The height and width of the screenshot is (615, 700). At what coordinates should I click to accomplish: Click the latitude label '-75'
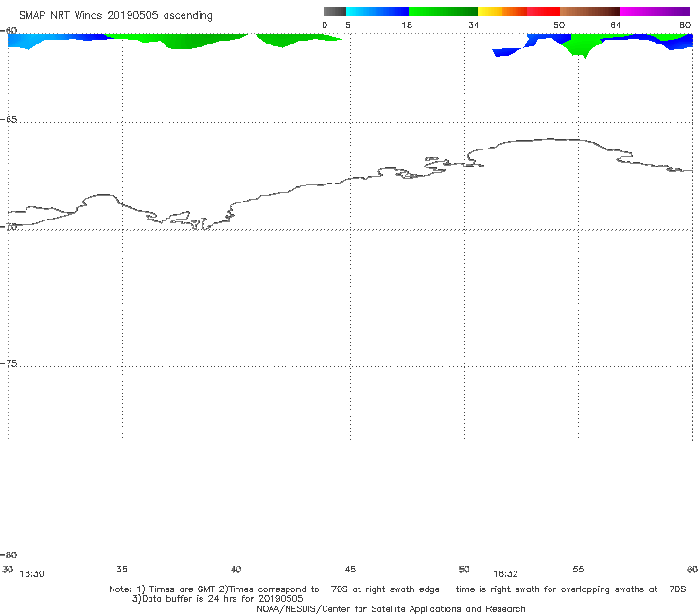point(9,364)
